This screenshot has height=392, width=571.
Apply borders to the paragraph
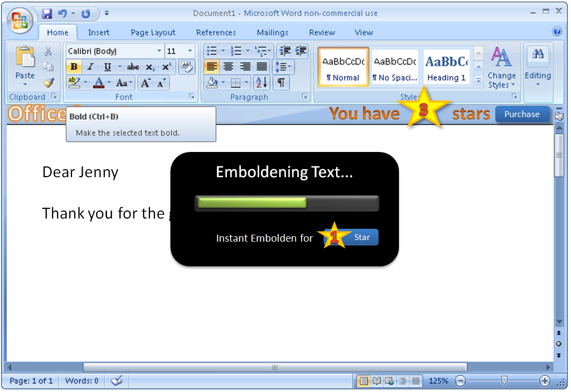(x=235, y=83)
